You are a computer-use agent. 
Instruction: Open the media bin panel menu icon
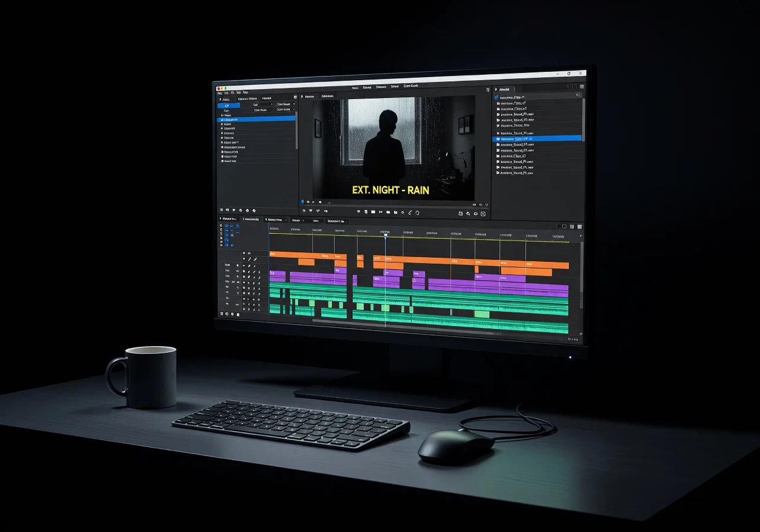[x=581, y=87]
